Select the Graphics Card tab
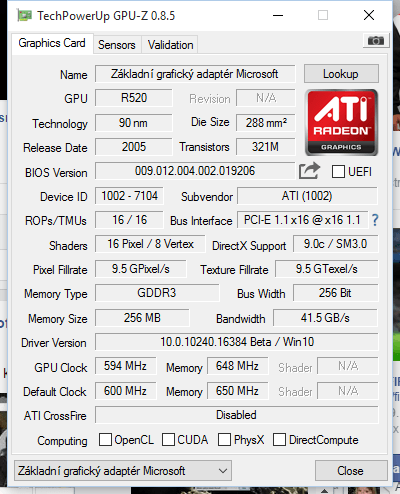 coord(52,43)
